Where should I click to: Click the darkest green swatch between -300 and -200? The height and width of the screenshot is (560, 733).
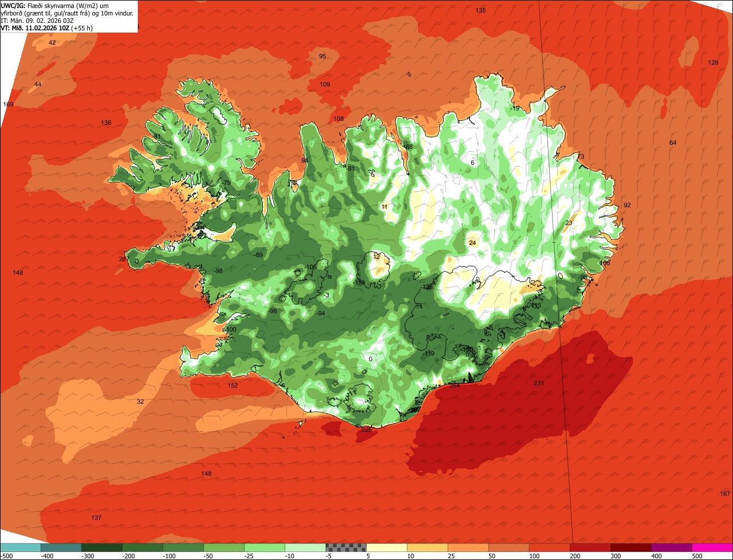(x=102, y=547)
